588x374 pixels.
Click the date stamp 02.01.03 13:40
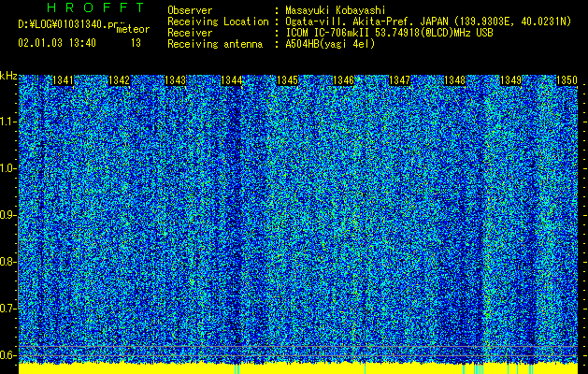57,43
